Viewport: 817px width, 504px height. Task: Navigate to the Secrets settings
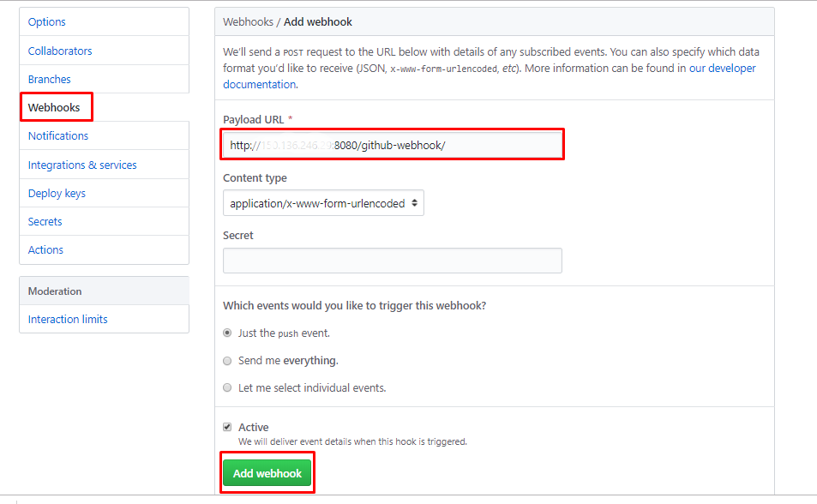pyautogui.click(x=45, y=220)
